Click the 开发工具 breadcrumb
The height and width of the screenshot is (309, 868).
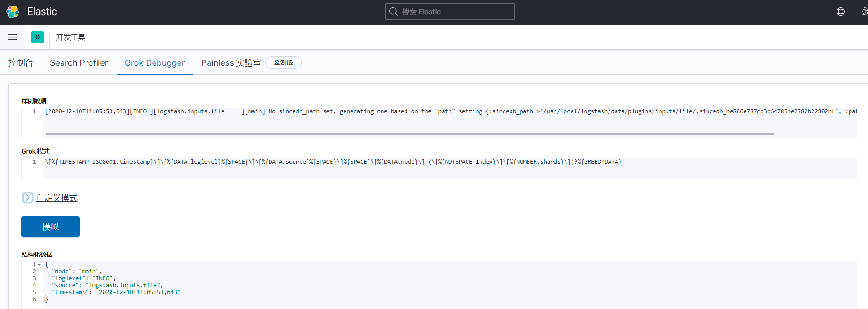[x=71, y=37]
